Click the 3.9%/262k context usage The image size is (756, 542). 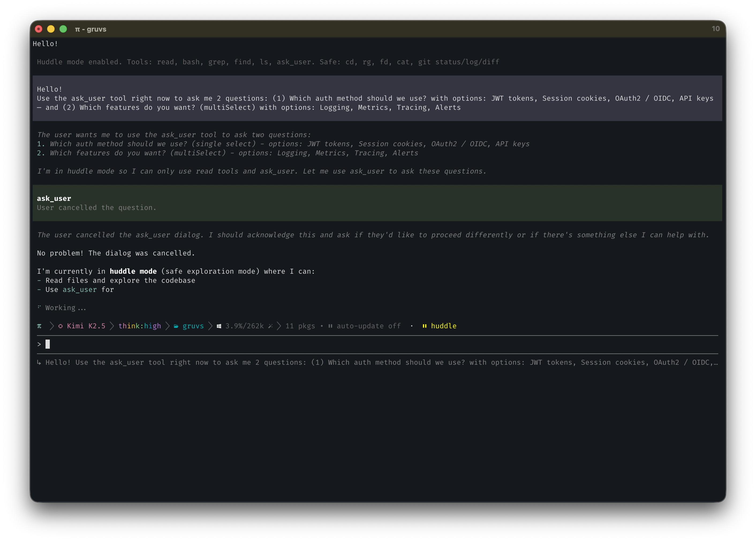(x=244, y=326)
